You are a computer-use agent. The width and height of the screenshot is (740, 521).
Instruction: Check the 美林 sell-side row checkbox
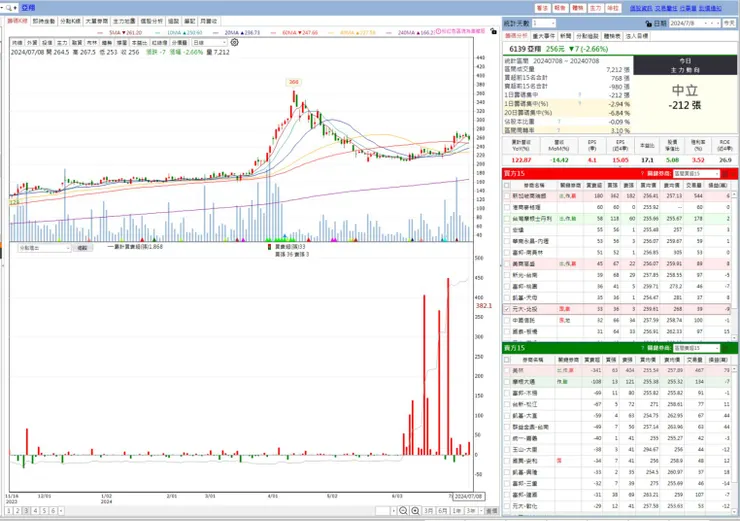click(507, 370)
